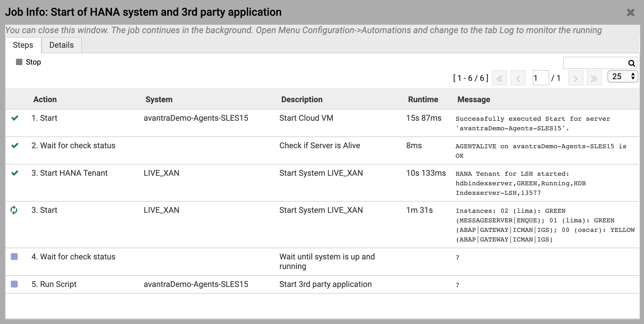Select the Steps tab
Screen dimensions: 644x324
point(23,45)
